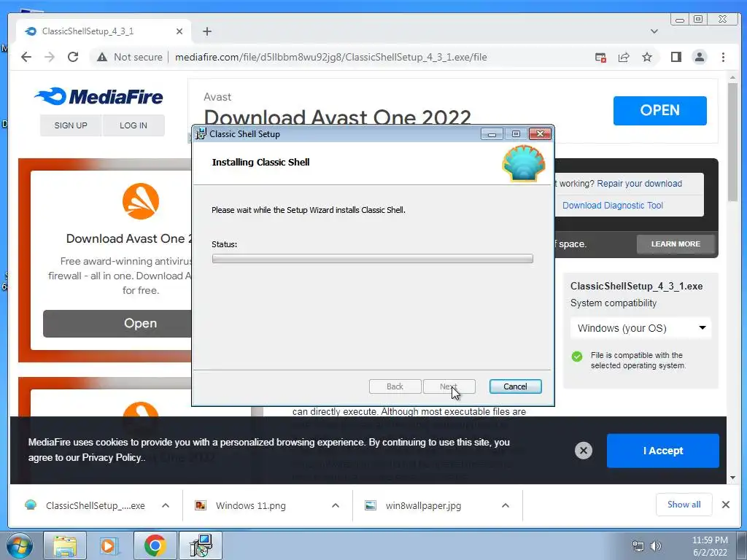Open the Windows (your OS) dropdown

[x=640, y=328]
